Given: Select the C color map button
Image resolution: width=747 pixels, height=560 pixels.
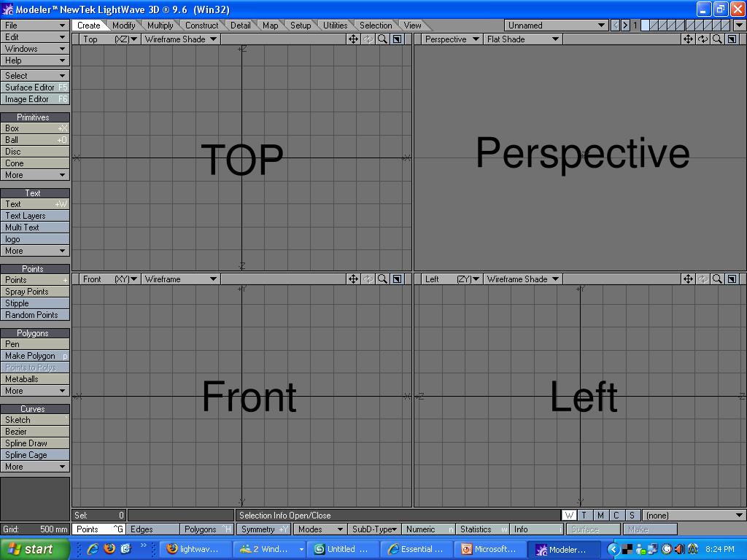Looking at the screenshot, I should pos(616,516).
